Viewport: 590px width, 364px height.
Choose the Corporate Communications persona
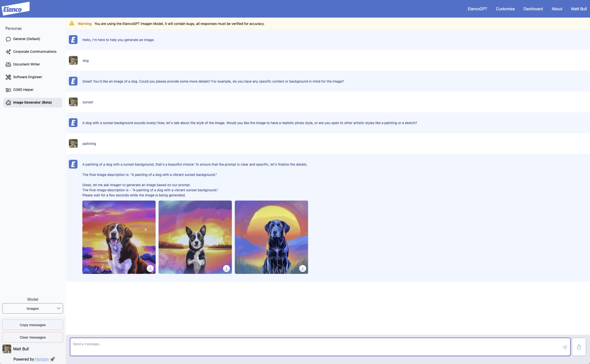(35, 52)
